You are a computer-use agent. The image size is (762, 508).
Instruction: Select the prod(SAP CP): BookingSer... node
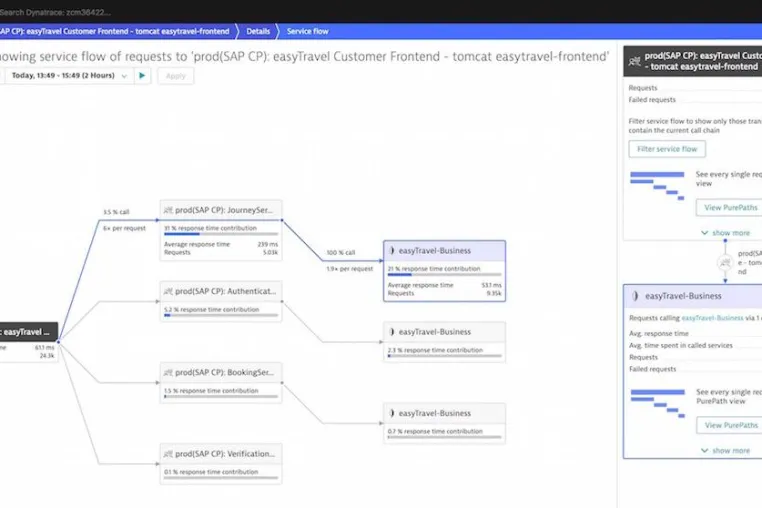(221, 383)
